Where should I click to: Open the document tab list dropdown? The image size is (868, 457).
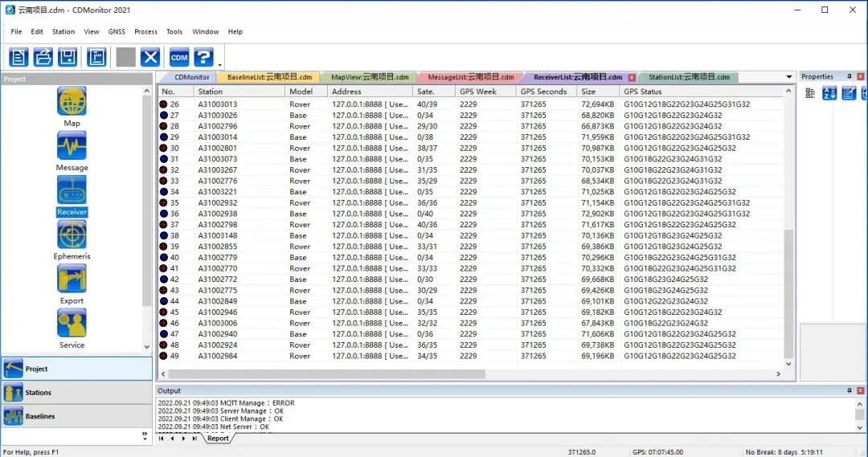coord(788,77)
